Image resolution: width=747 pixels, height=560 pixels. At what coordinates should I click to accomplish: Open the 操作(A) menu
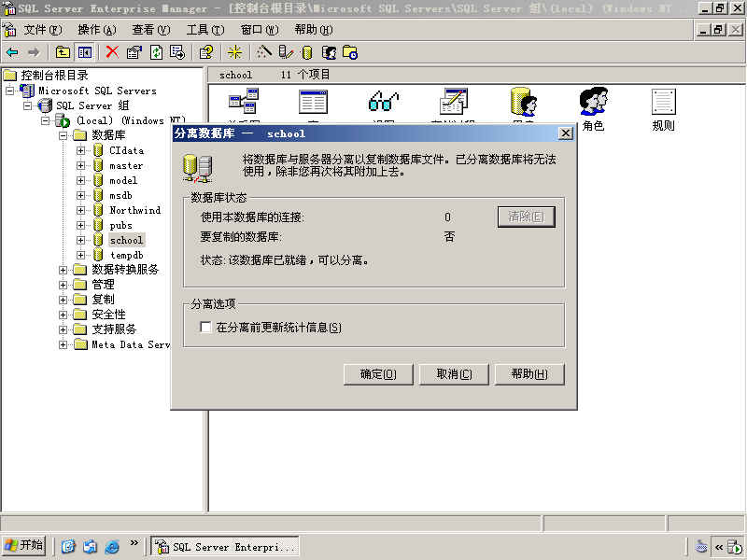point(97,30)
